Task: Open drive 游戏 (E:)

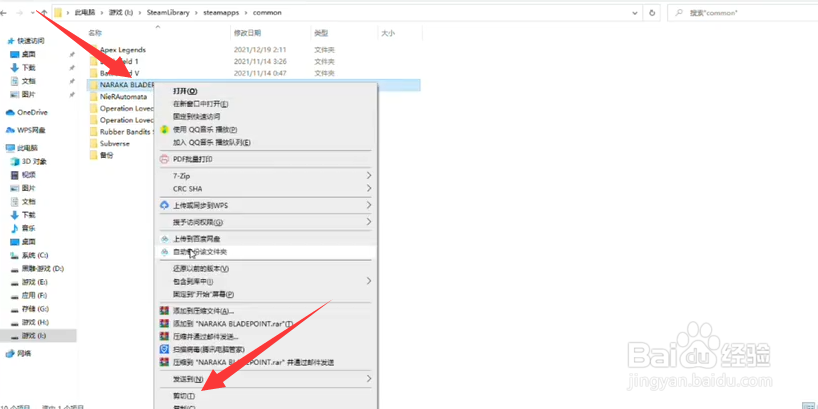Action: [x=34, y=282]
